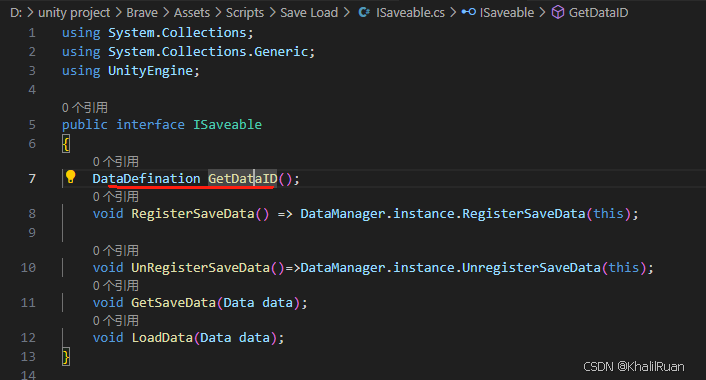
Task: Click line number 10 in the gutter
Action: point(28,268)
